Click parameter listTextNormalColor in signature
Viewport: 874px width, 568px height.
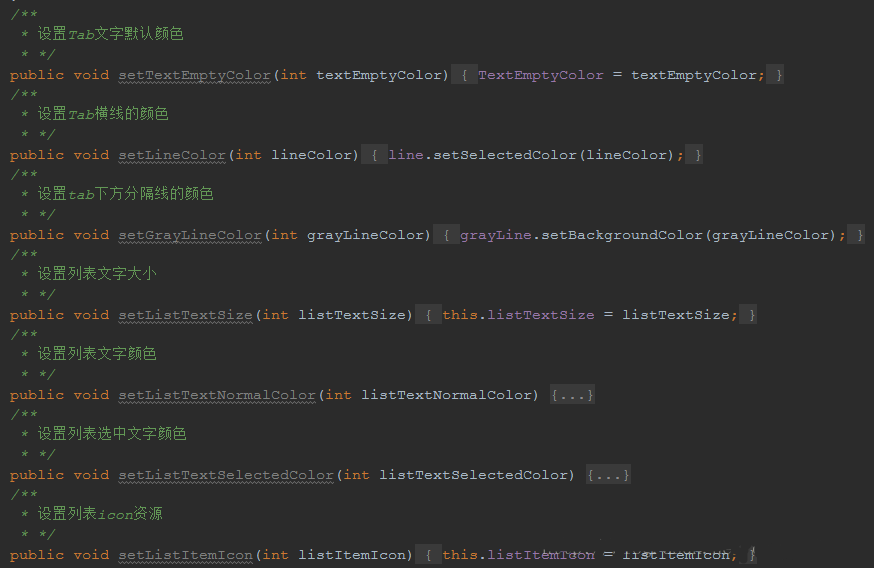[446, 395]
